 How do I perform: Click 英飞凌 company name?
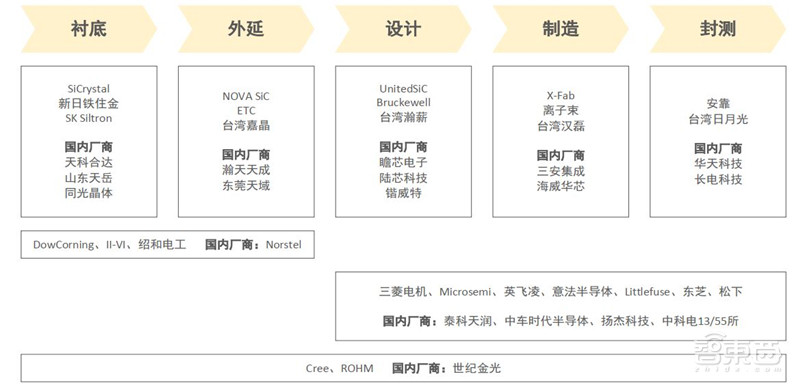(x=521, y=292)
